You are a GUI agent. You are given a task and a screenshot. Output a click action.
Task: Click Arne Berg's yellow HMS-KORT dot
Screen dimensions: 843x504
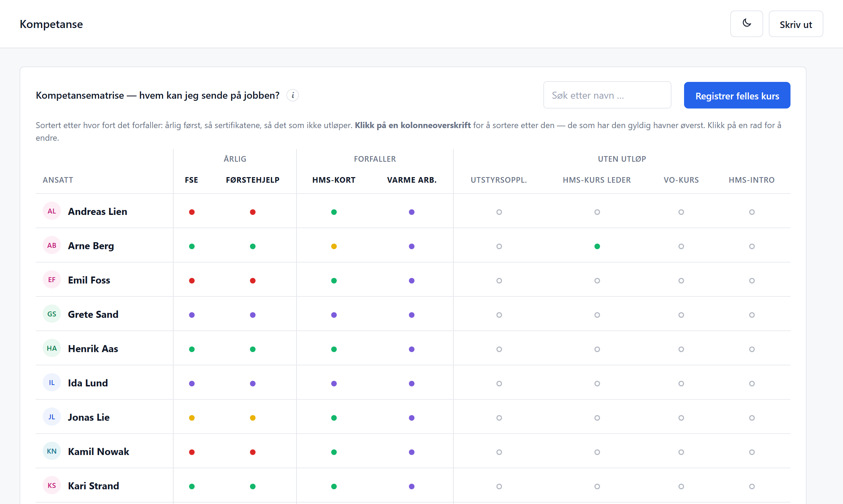[334, 246]
